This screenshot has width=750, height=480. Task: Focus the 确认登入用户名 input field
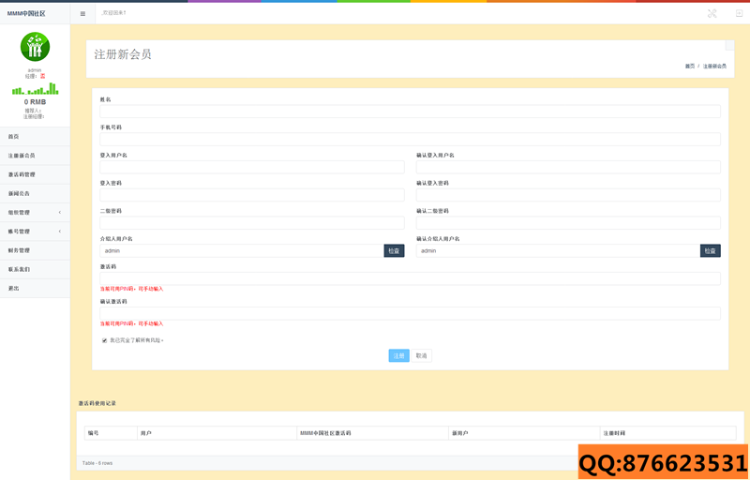click(x=568, y=167)
